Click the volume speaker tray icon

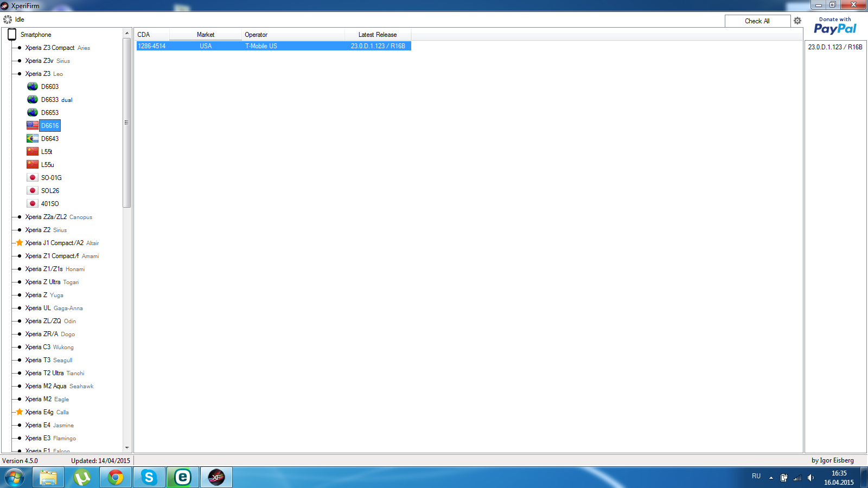click(810, 478)
